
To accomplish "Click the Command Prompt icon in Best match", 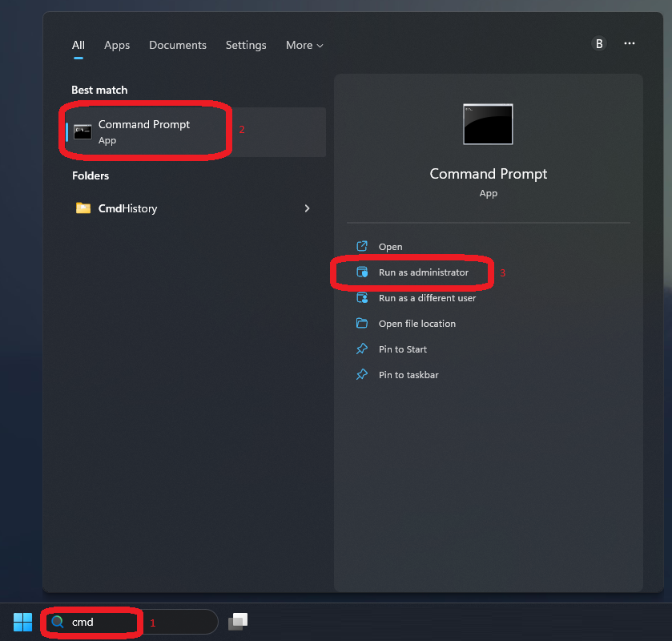I will tap(82, 132).
